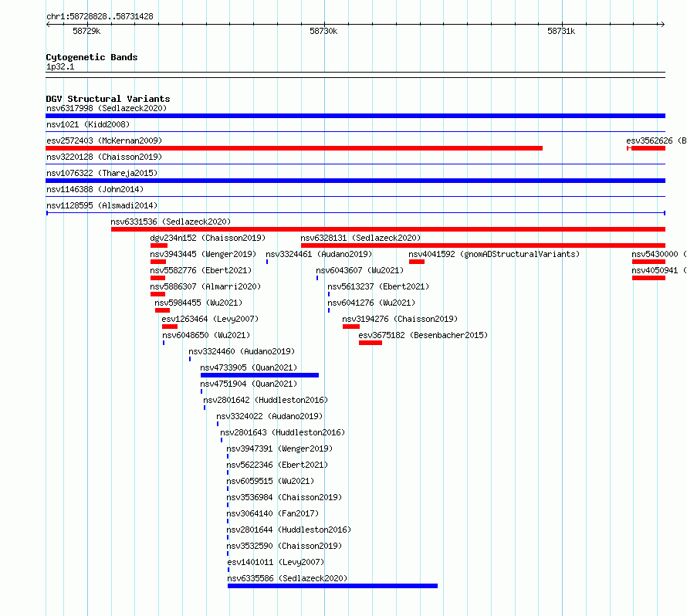Select nsv4041592 (gnomADStructuralVariants) label
The height and width of the screenshot is (616, 687).
pyautogui.click(x=494, y=254)
